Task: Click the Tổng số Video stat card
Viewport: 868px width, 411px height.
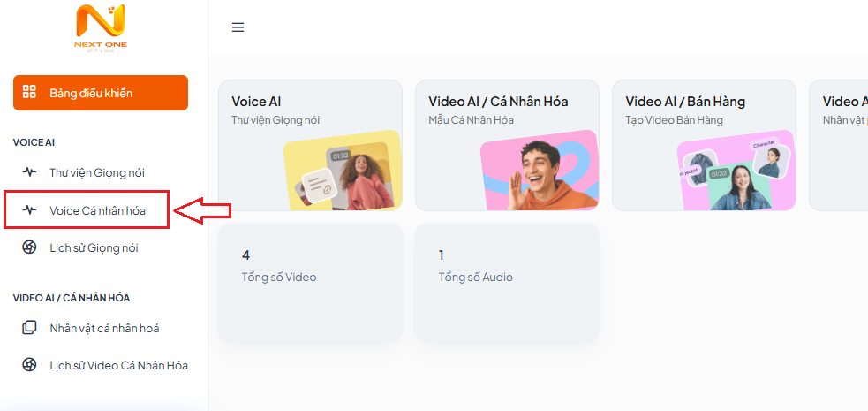Action: [x=311, y=283]
